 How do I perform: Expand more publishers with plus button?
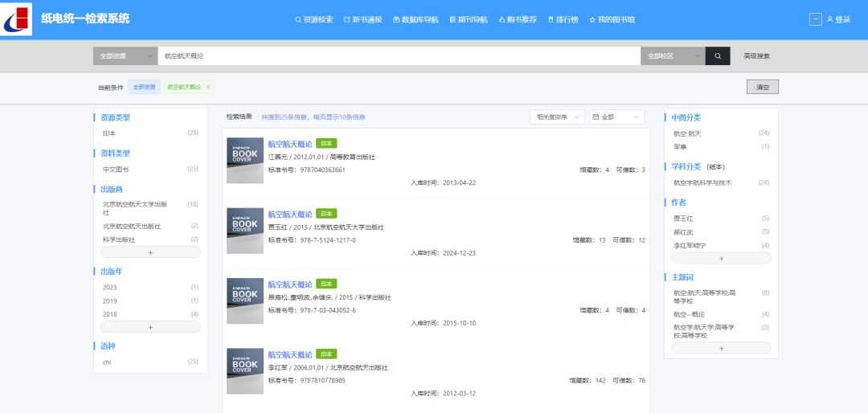(150, 252)
